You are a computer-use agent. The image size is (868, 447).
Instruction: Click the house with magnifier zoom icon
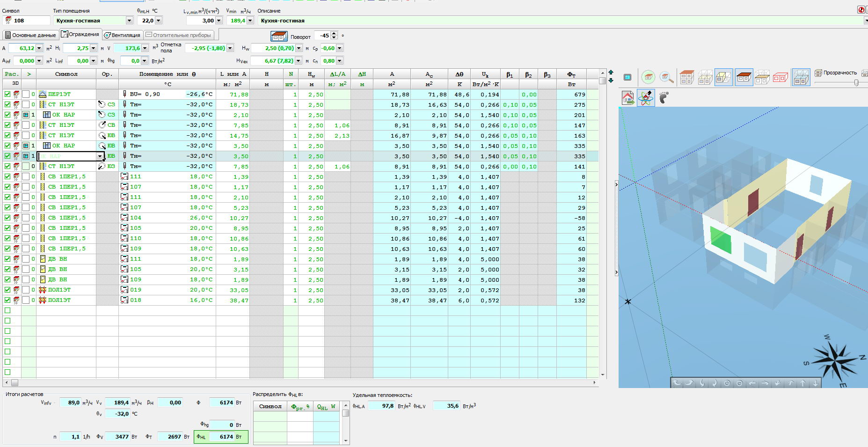click(666, 78)
